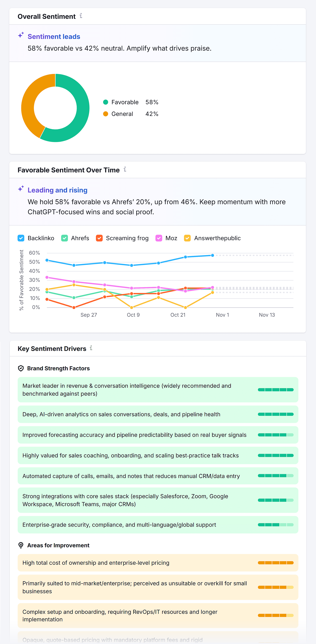Uncheck the Backlinko competitor checkbox

click(21, 238)
